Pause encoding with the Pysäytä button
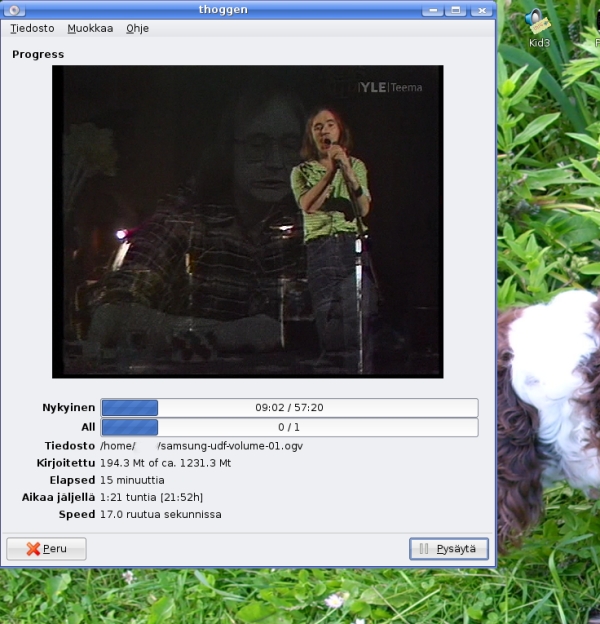The image size is (600, 624). click(449, 549)
